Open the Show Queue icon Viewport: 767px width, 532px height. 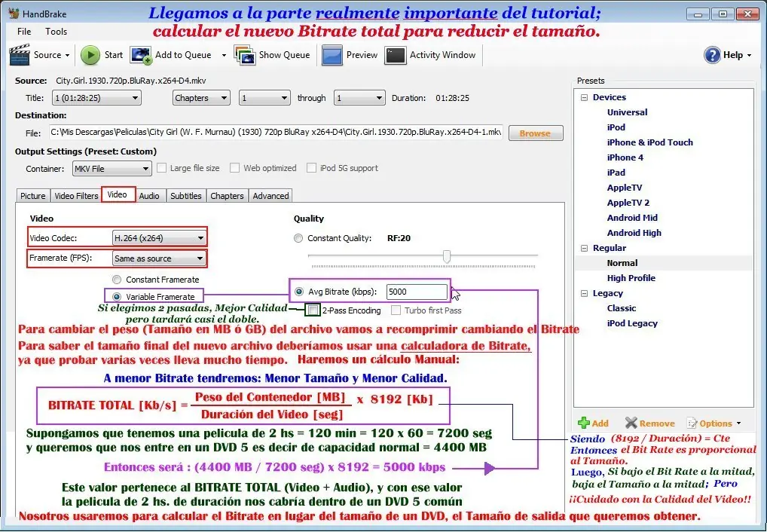(x=245, y=55)
